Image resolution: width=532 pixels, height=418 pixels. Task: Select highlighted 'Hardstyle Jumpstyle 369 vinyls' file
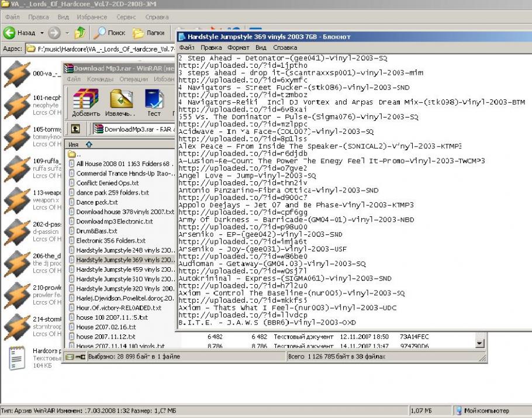tap(122, 260)
